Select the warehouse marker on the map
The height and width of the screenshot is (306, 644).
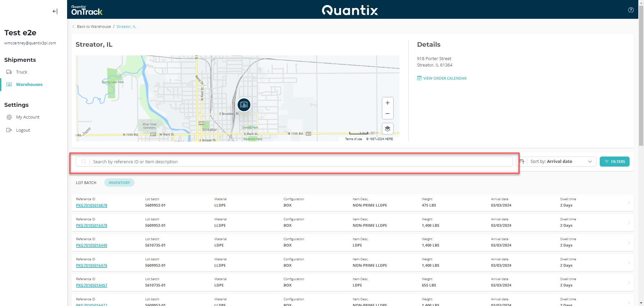(x=244, y=104)
